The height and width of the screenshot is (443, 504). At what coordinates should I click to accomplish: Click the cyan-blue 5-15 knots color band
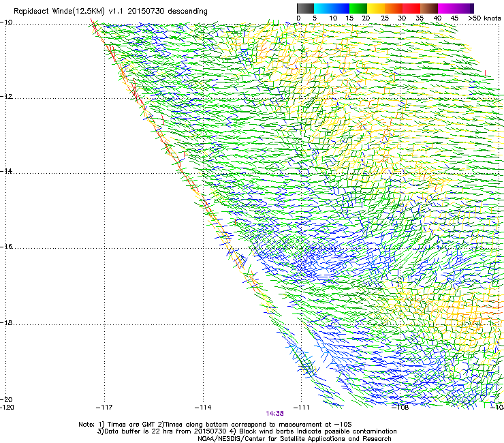332,8
